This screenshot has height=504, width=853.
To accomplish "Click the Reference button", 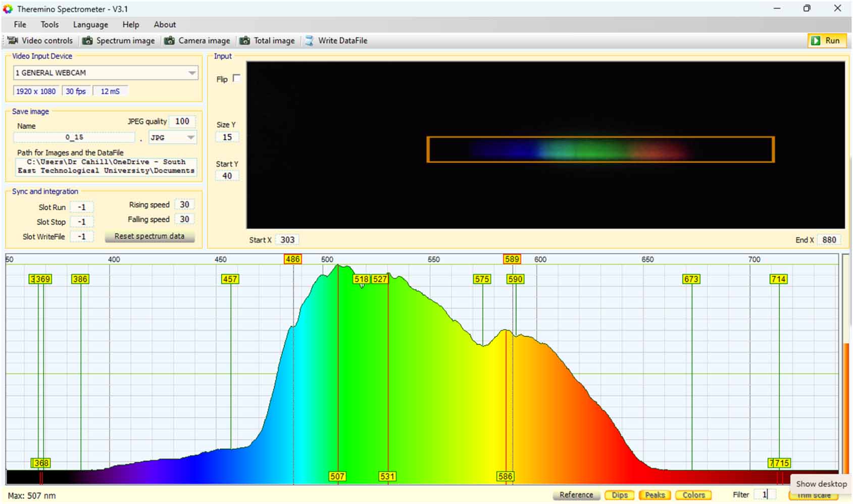I will point(576,495).
